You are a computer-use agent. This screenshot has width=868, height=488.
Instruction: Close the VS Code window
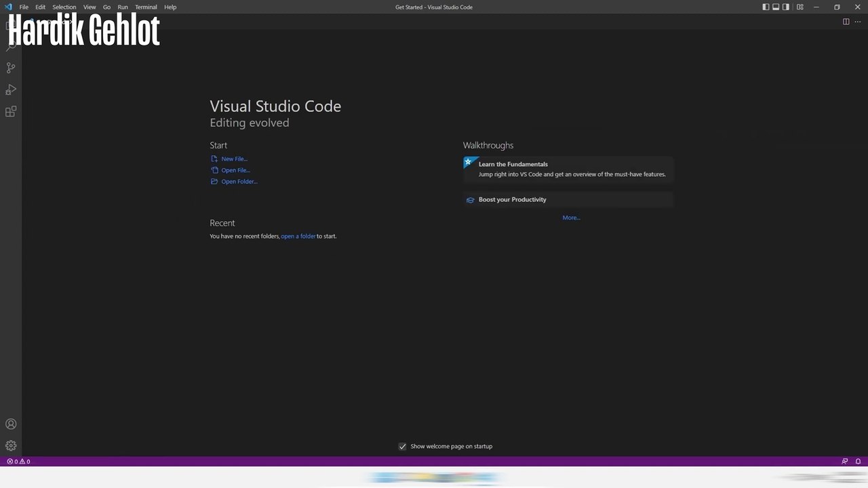pos(857,7)
